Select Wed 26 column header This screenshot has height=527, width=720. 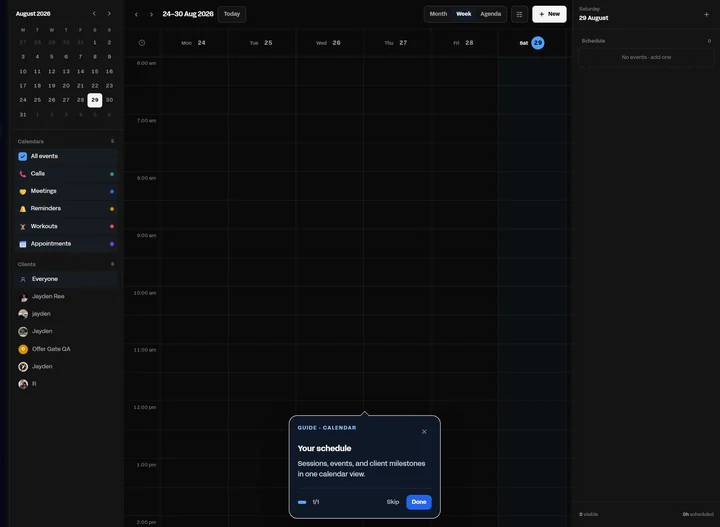(329, 43)
